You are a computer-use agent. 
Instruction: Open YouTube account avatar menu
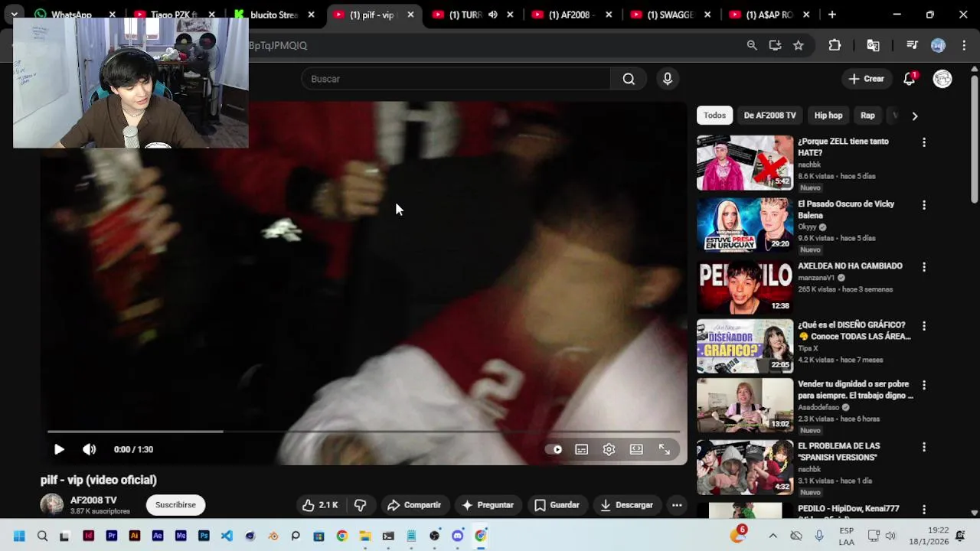click(x=942, y=79)
